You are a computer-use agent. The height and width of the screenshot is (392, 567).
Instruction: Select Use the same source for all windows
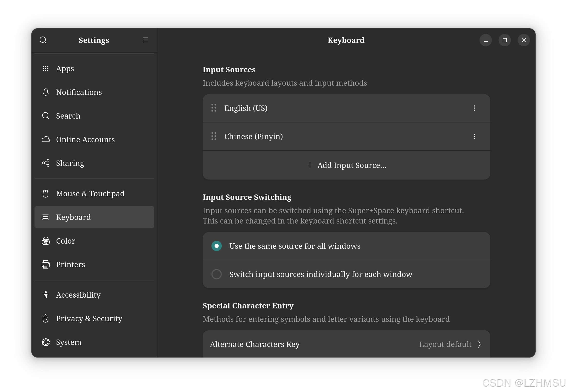pos(217,246)
